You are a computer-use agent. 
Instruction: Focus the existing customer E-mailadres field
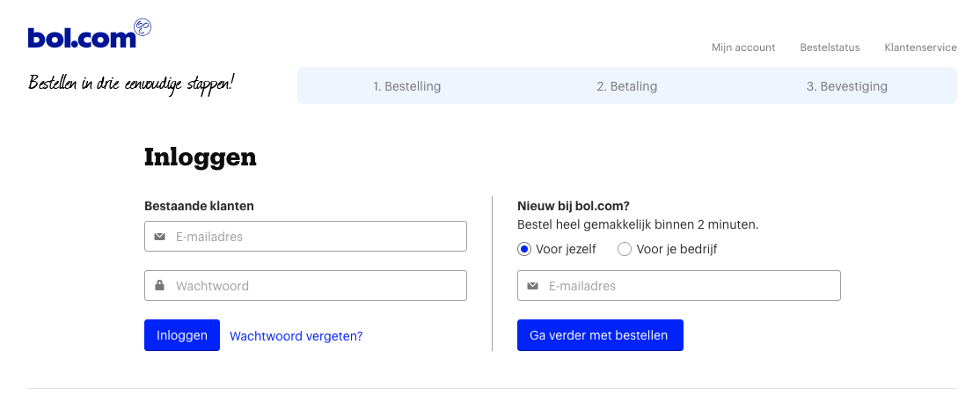[317, 237]
